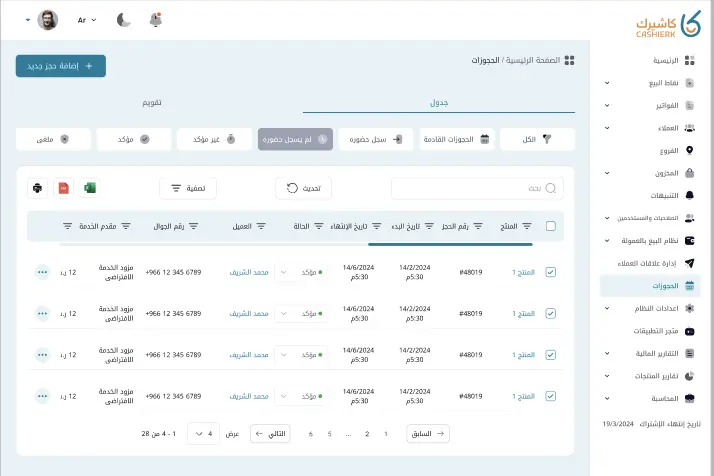Open row actions menu for third booking
Image resolution: width=714 pixels, height=476 pixels.
(x=42, y=355)
